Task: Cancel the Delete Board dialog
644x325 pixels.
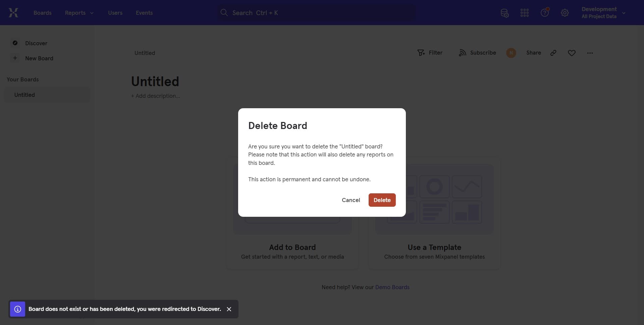Action: pos(351,200)
